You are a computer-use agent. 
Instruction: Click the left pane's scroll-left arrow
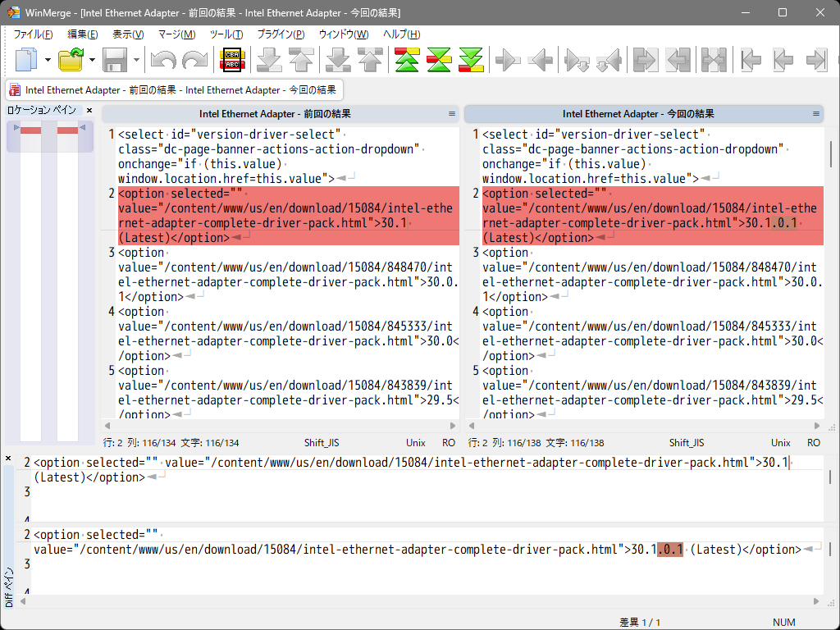tap(107, 426)
